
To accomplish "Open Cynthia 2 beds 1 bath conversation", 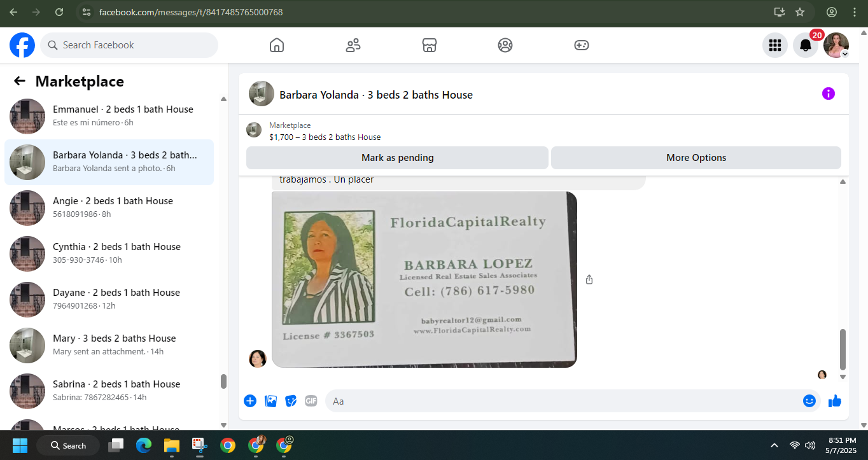I will click(x=109, y=254).
